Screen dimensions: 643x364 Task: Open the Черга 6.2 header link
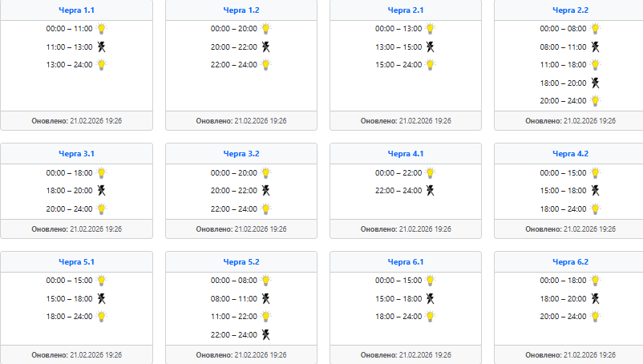click(571, 261)
